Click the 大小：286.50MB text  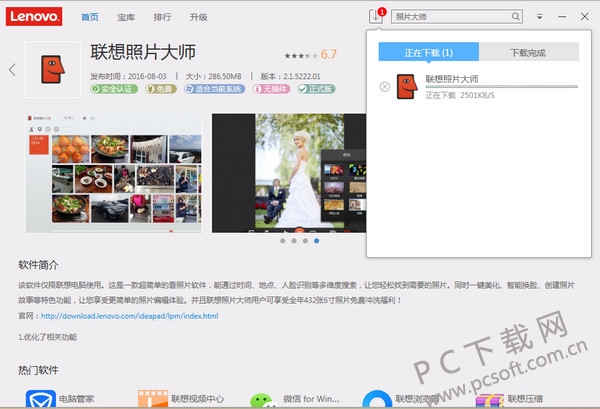pos(214,76)
